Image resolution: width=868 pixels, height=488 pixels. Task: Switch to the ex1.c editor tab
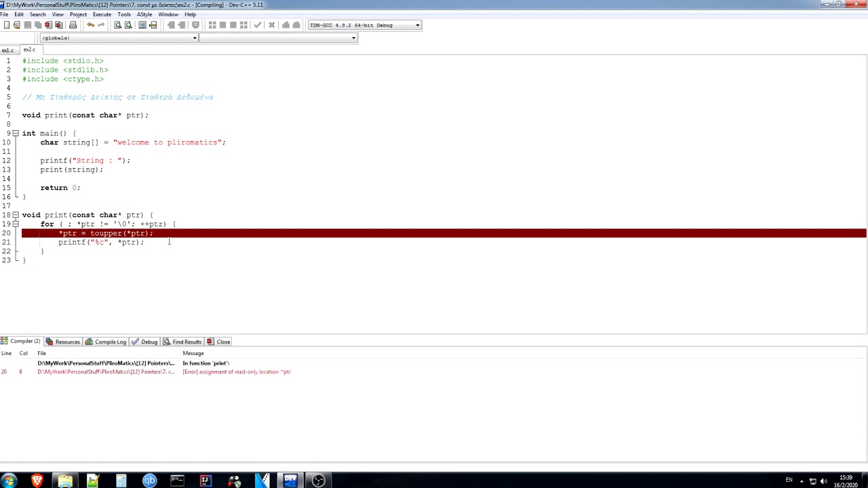(7, 50)
